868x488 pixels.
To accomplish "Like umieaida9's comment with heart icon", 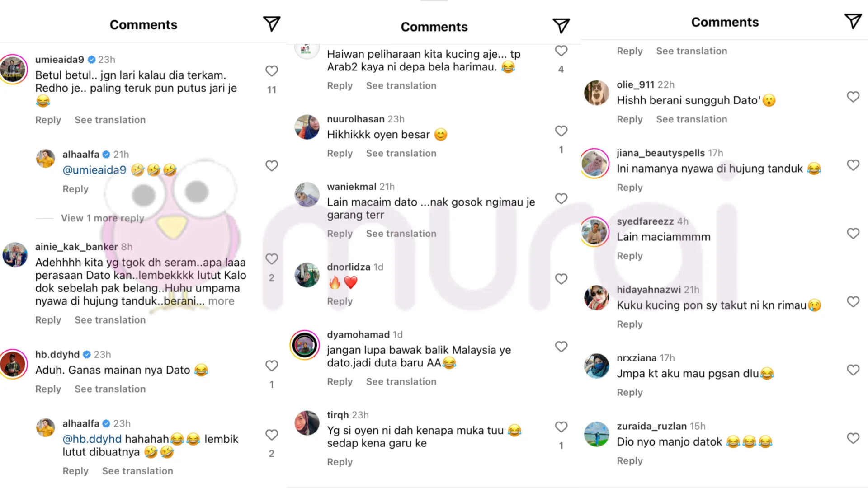I will pyautogui.click(x=272, y=71).
